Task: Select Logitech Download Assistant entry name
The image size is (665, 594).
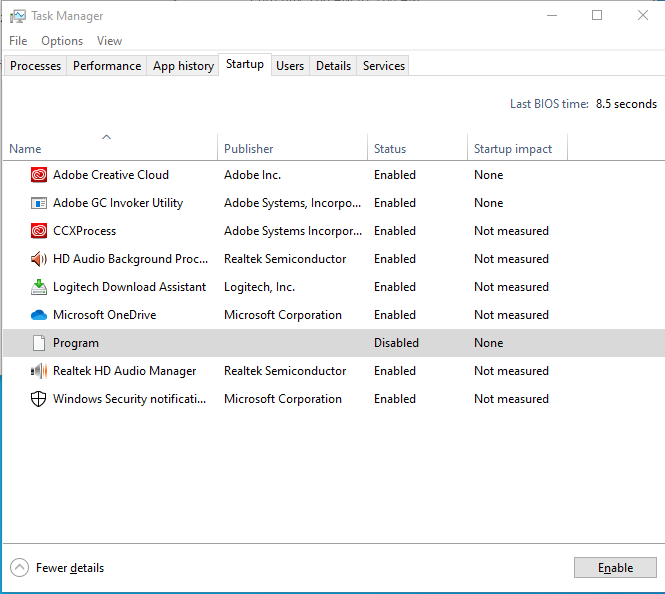Action: [129, 287]
